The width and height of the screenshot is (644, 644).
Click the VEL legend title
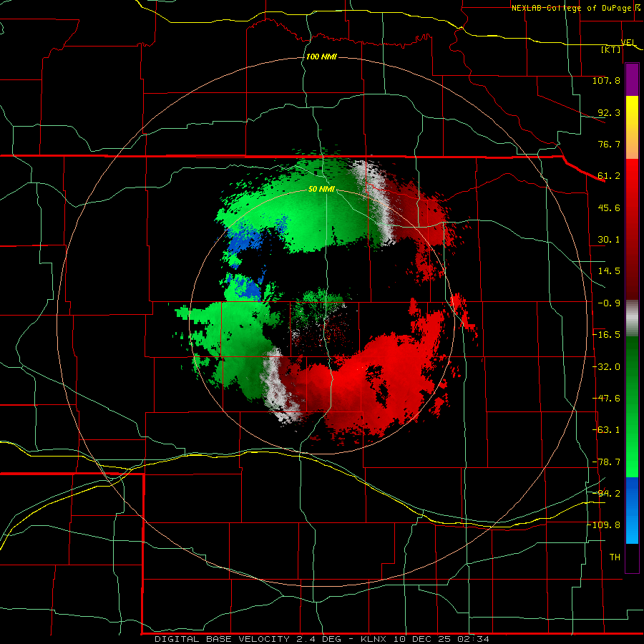coord(629,42)
